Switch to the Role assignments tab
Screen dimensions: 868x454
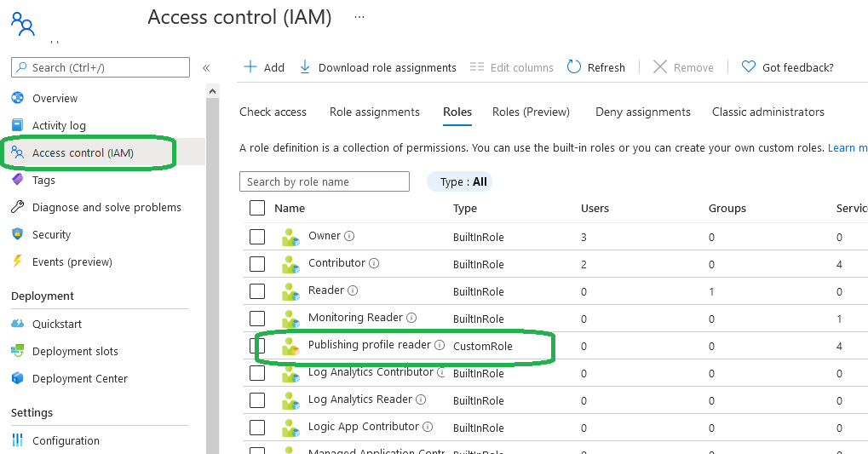[375, 112]
